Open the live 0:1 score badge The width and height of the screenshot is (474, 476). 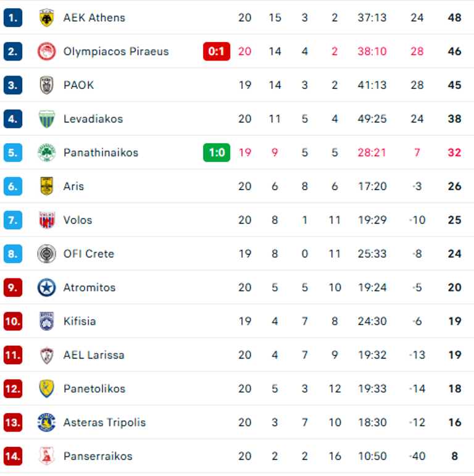pos(216,51)
